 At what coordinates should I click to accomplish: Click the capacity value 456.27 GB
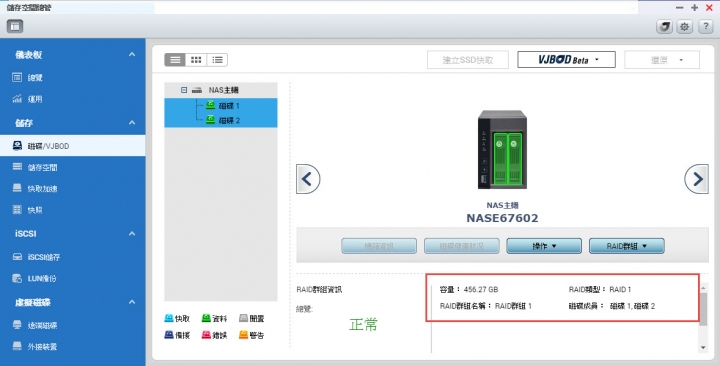point(481,289)
